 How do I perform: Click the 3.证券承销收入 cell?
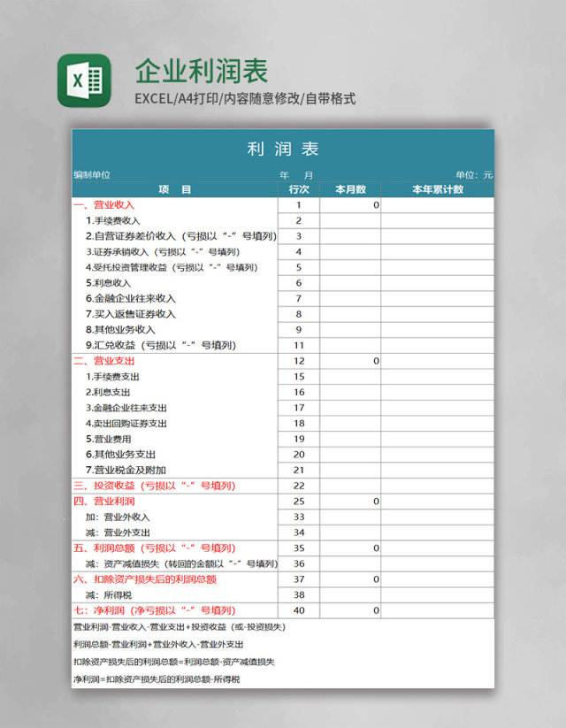click(x=175, y=251)
